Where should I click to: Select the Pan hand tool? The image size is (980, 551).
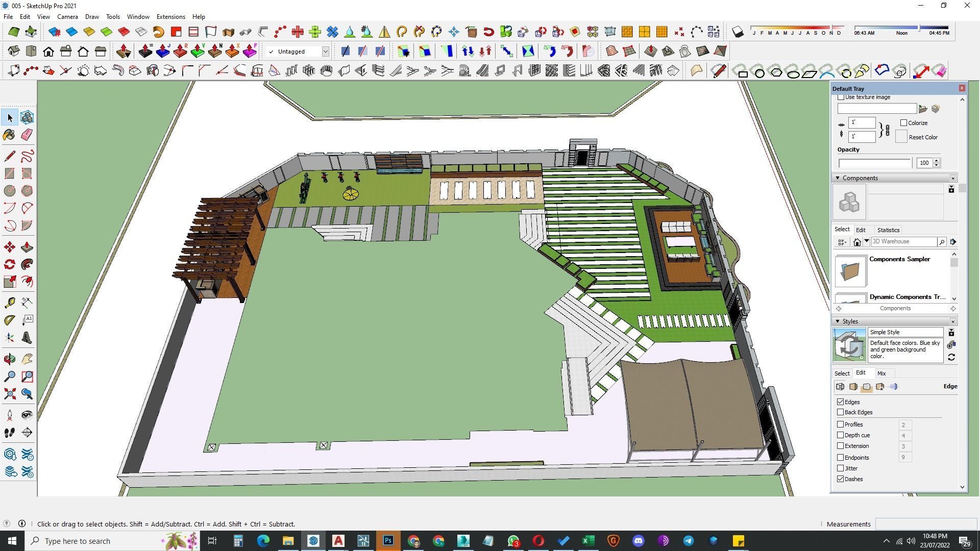click(27, 359)
